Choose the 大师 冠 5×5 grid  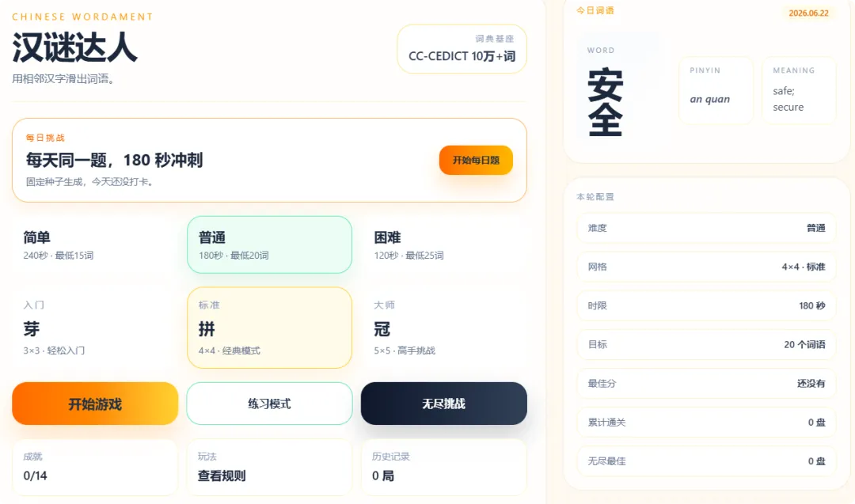444,328
